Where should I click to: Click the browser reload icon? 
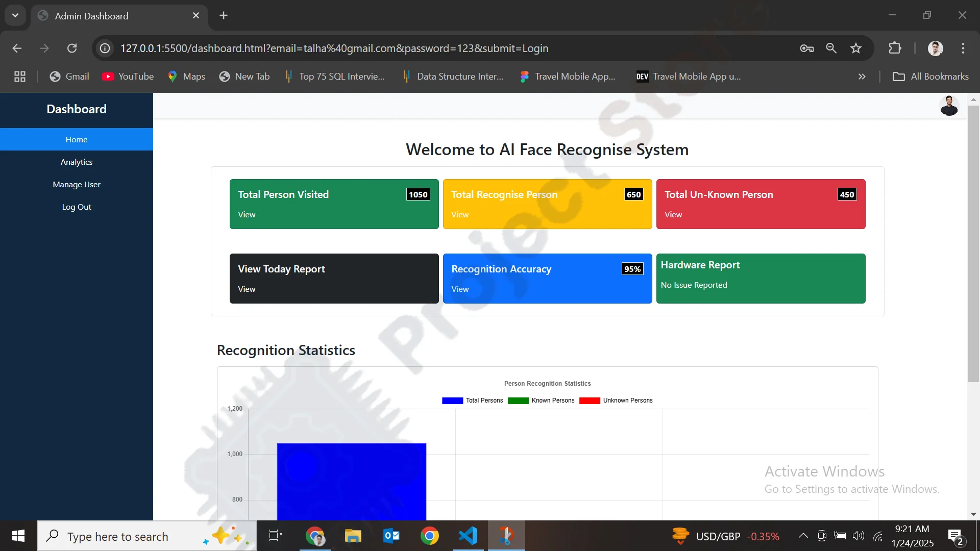72,48
